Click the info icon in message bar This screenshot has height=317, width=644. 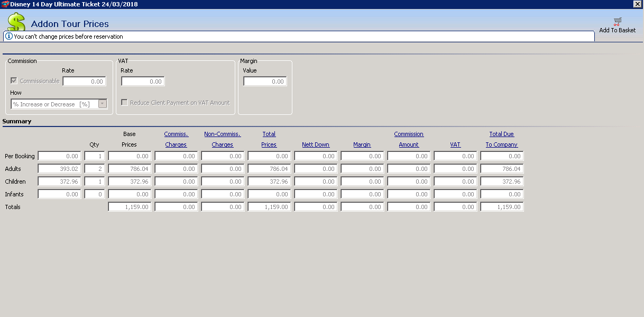9,37
